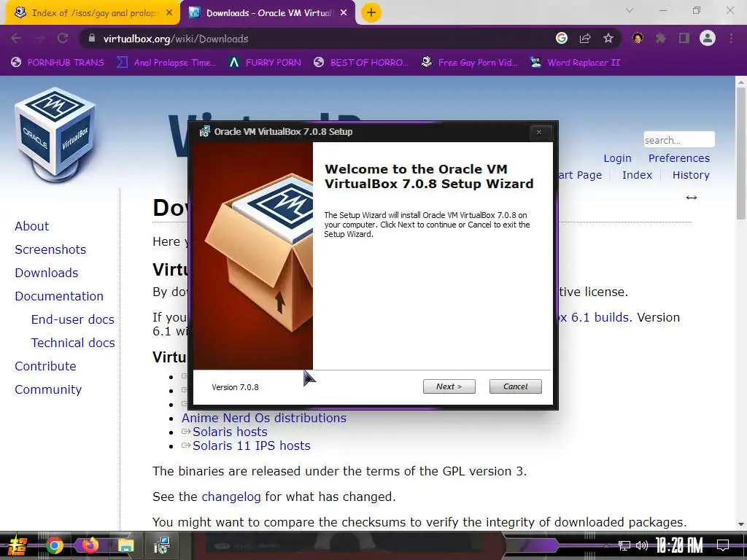747x560 pixels.
Task: Open File Explorer from the taskbar
Action: click(x=125, y=545)
